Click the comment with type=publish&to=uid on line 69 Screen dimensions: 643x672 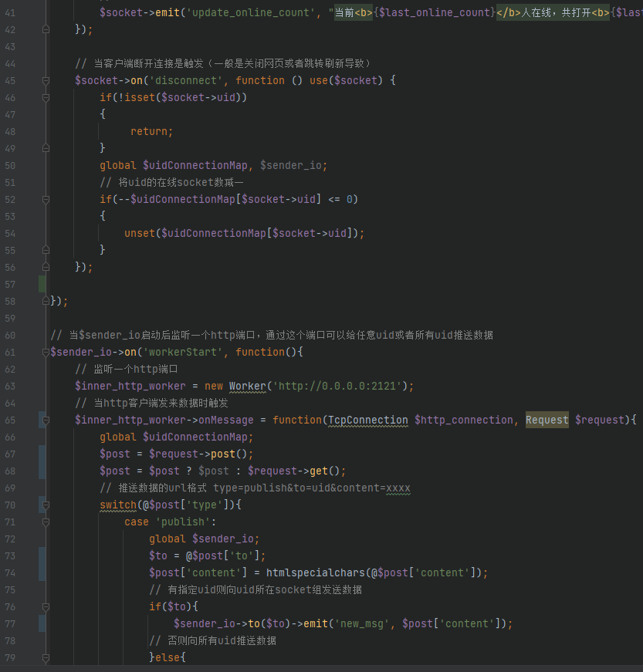[255, 488]
